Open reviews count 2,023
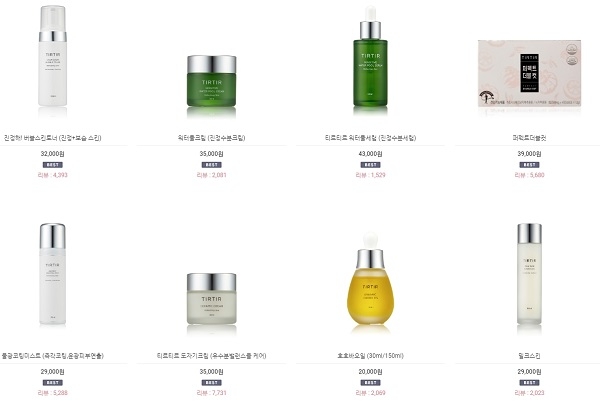Image resolution: width=600 pixels, height=401 pixels. tap(529, 393)
